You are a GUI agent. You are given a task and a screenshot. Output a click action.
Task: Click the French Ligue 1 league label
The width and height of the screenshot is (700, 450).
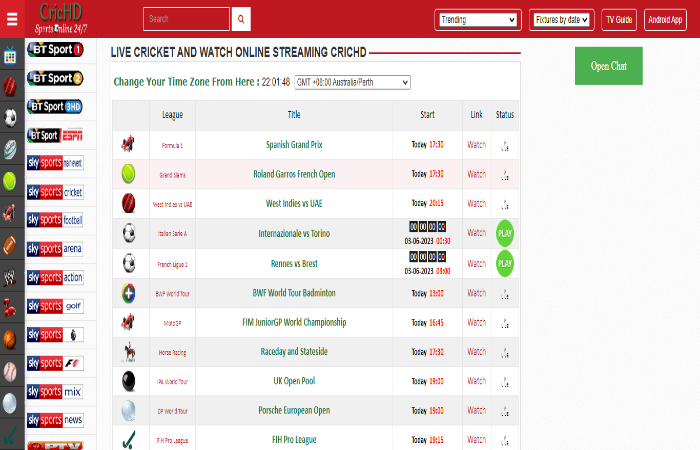coord(172,264)
